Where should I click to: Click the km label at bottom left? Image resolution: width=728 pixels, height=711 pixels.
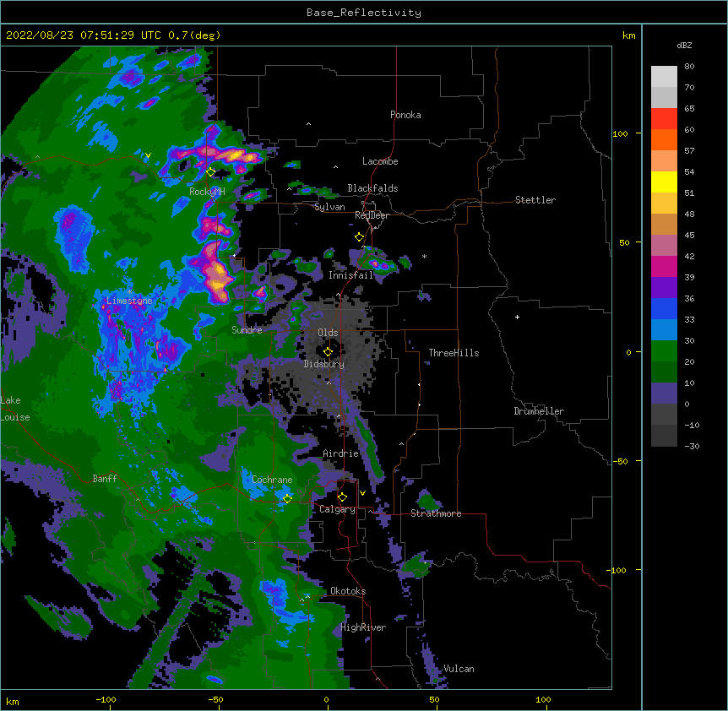coord(13,702)
